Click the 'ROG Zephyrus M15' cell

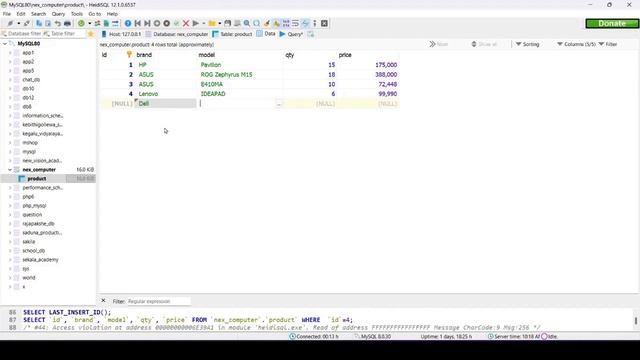240,74
